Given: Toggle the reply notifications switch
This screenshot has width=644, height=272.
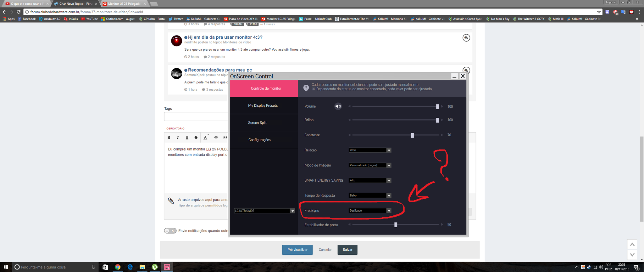Looking at the screenshot, I should [x=170, y=231].
